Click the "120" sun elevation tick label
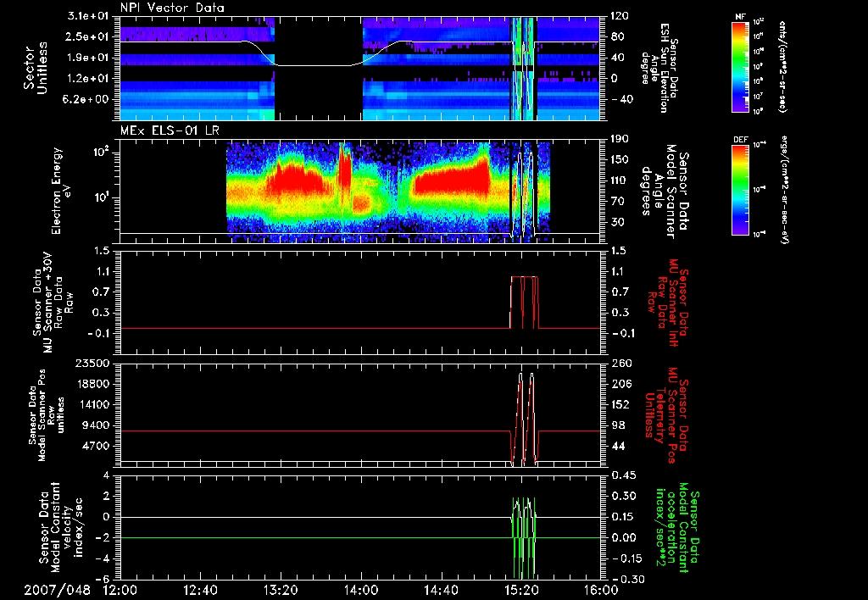Viewport: 868px width, 600px height. coord(620,16)
